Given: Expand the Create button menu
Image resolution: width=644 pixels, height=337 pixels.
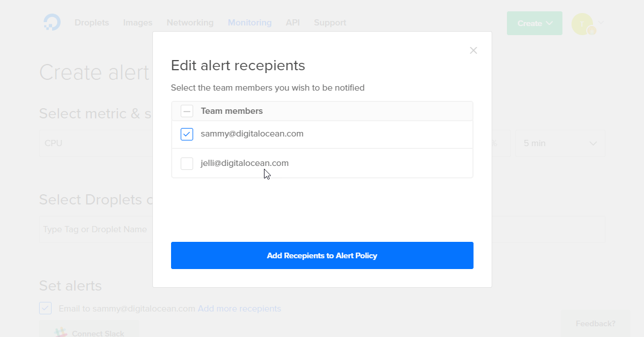Looking at the screenshot, I should click(534, 23).
